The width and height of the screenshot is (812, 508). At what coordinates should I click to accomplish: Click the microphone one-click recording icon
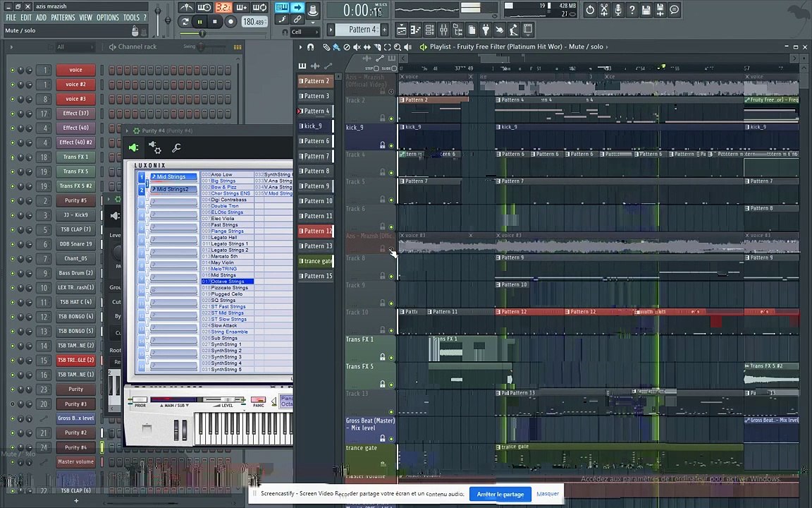pyautogui.click(x=618, y=10)
